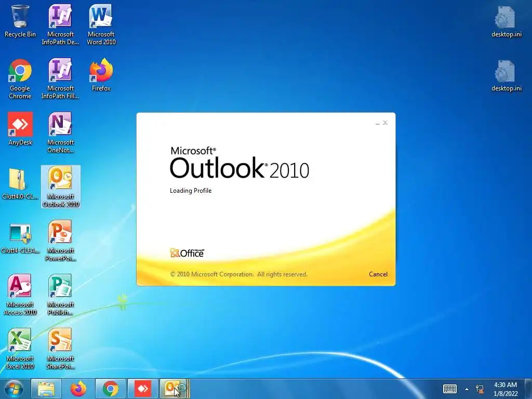Open Windows Explorer from the taskbar
This screenshot has width=532, height=399.
coord(46,389)
